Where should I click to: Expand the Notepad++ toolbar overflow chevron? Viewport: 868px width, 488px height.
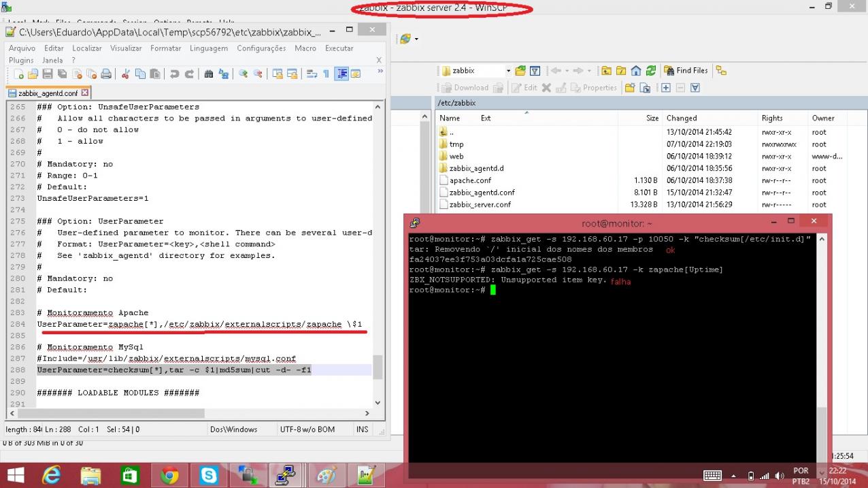[380, 71]
